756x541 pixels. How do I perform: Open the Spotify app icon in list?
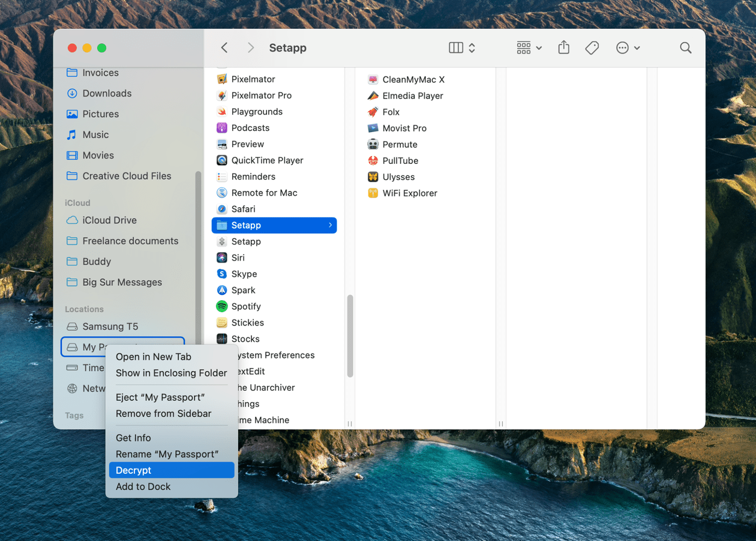tap(222, 306)
